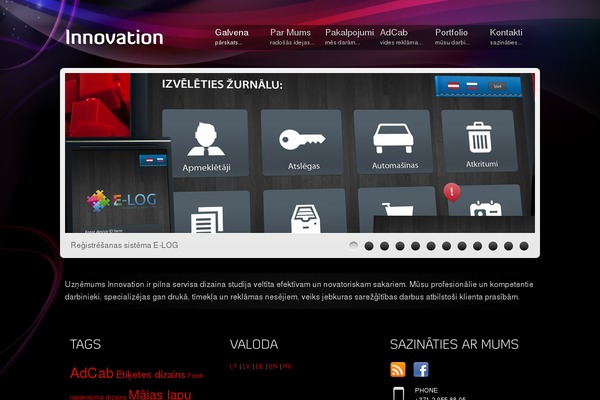Click the Russian flag in slide language bar

pos(472,86)
